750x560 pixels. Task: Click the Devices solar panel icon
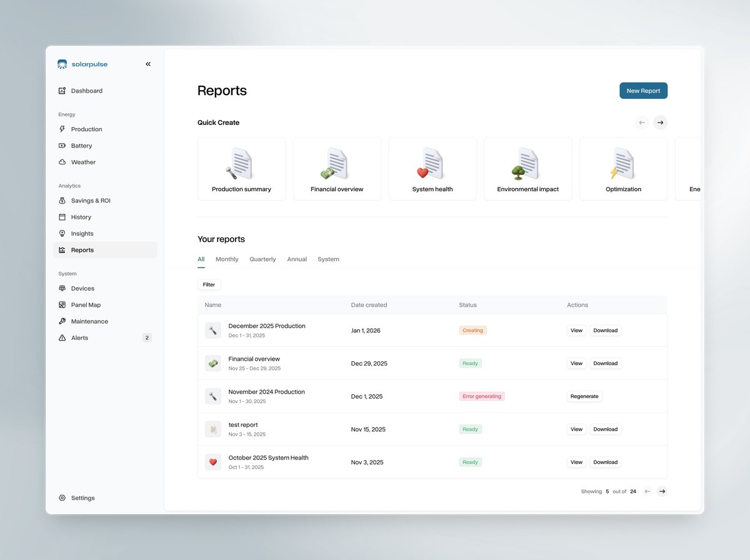(x=62, y=289)
